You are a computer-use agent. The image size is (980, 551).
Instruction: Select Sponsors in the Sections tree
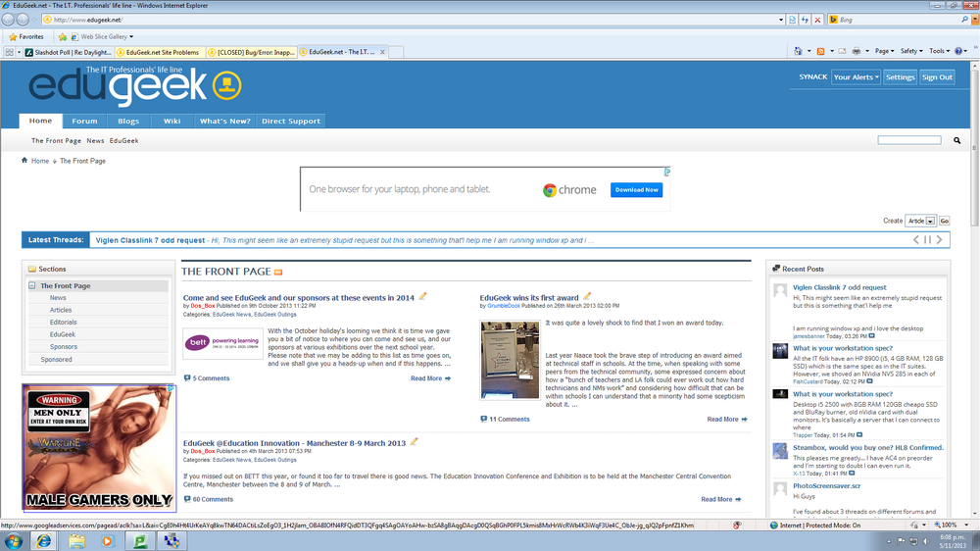63,346
